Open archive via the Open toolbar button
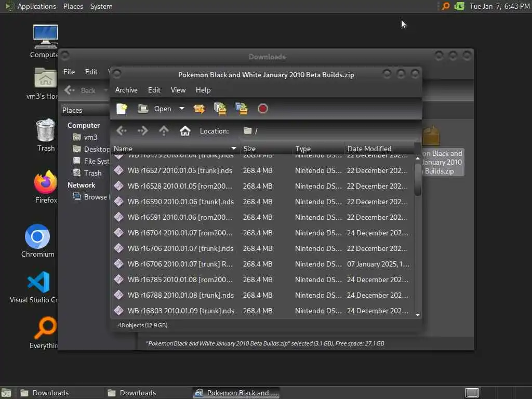 (x=154, y=109)
